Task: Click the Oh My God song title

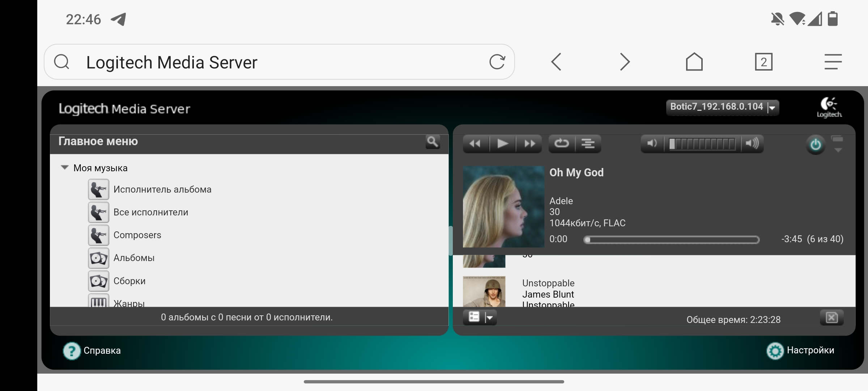Action: 576,172
